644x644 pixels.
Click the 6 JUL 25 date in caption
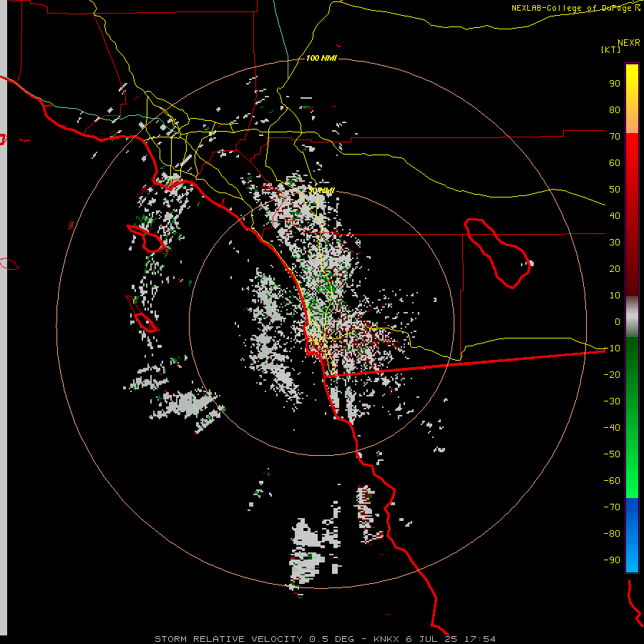431,639
